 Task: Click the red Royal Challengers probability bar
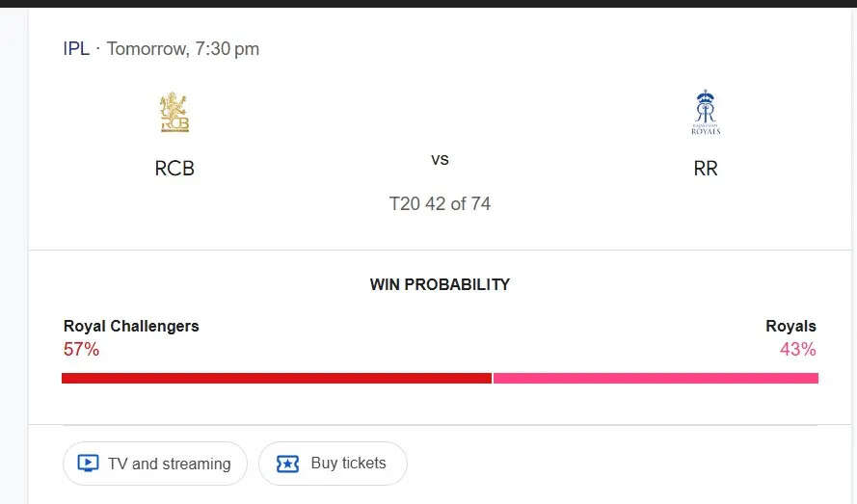tap(277, 378)
